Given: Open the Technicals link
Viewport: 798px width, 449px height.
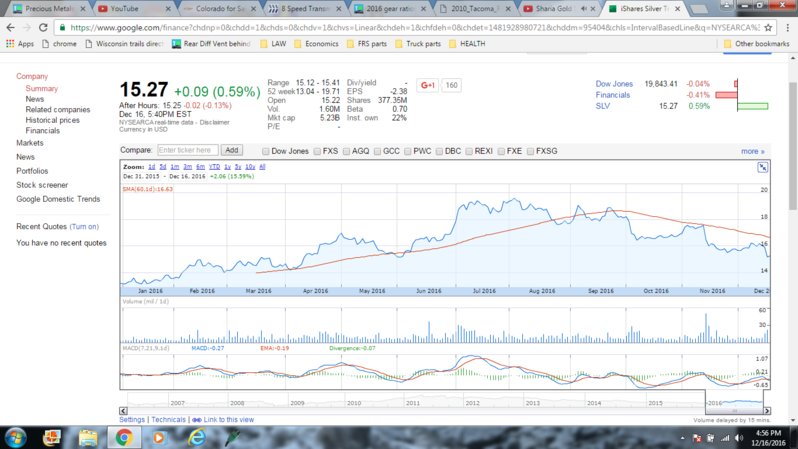Looking at the screenshot, I should [168, 420].
